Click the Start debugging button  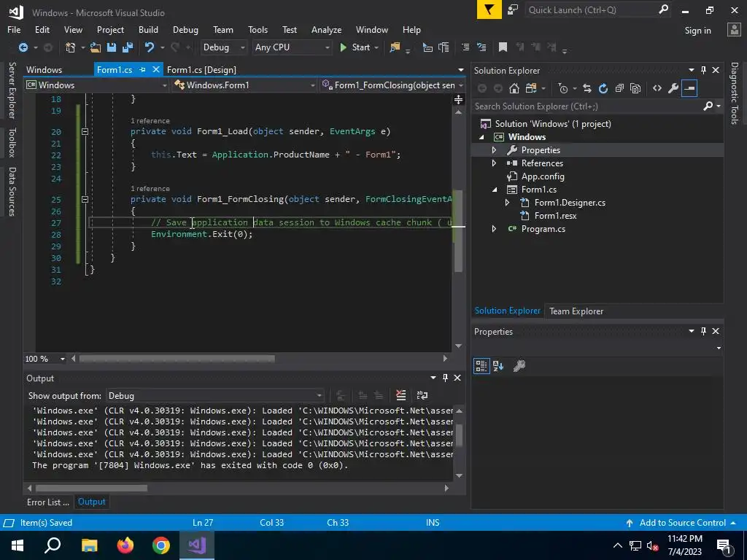[355, 47]
